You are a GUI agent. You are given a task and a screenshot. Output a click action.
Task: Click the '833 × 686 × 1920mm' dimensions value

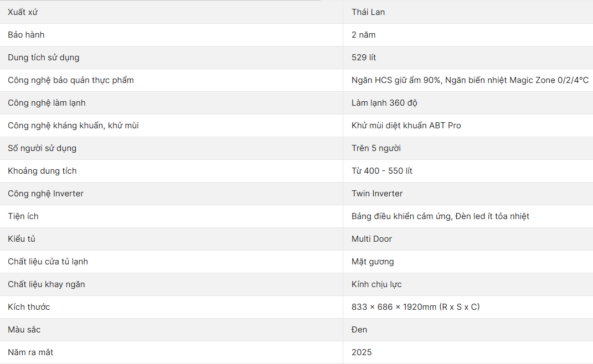(394, 307)
